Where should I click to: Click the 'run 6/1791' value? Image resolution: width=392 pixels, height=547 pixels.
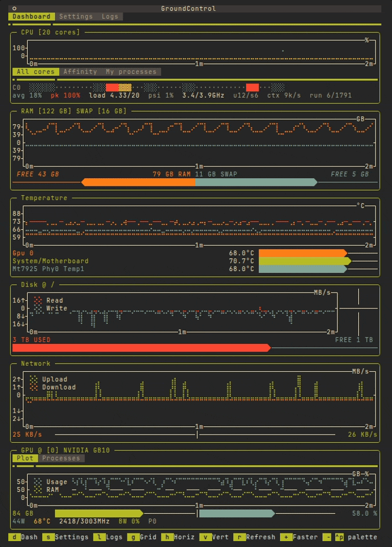click(330, 95)
